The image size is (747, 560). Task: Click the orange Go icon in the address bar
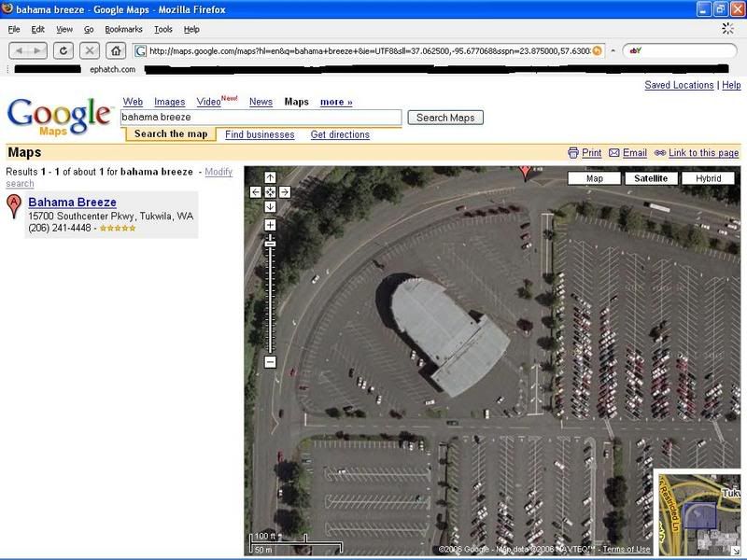(x=597, y=50)
